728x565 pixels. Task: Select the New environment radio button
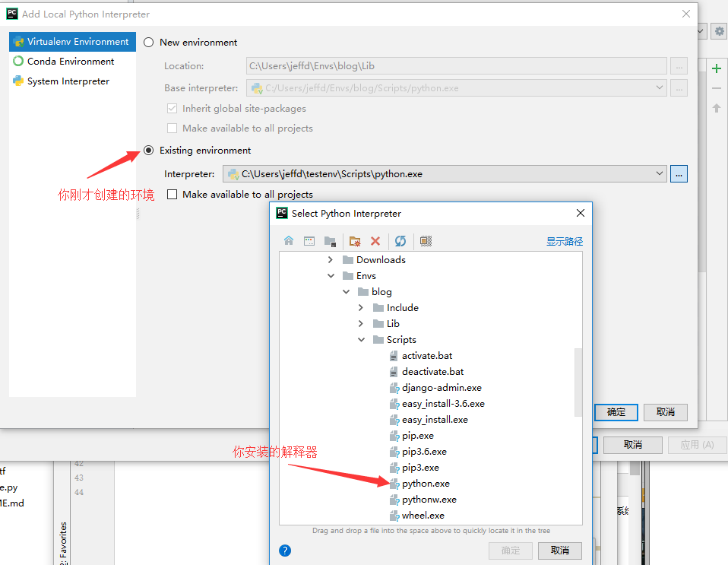149,43
